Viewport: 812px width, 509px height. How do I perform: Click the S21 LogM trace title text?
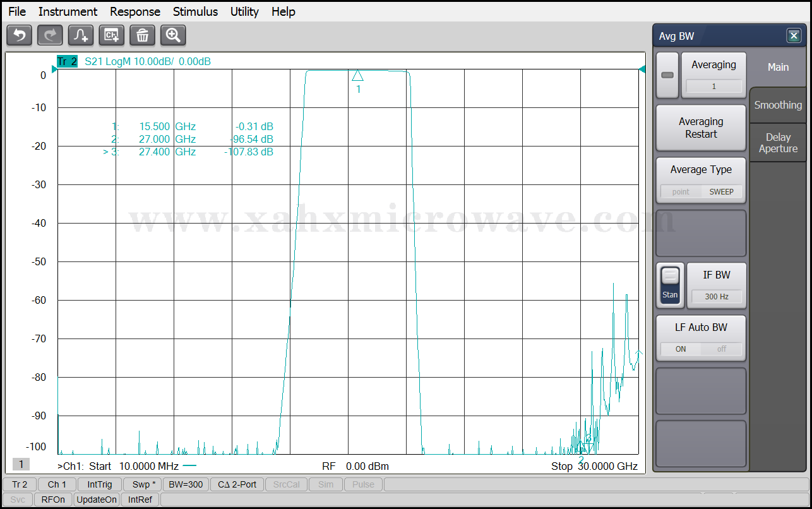pos(147,61)
